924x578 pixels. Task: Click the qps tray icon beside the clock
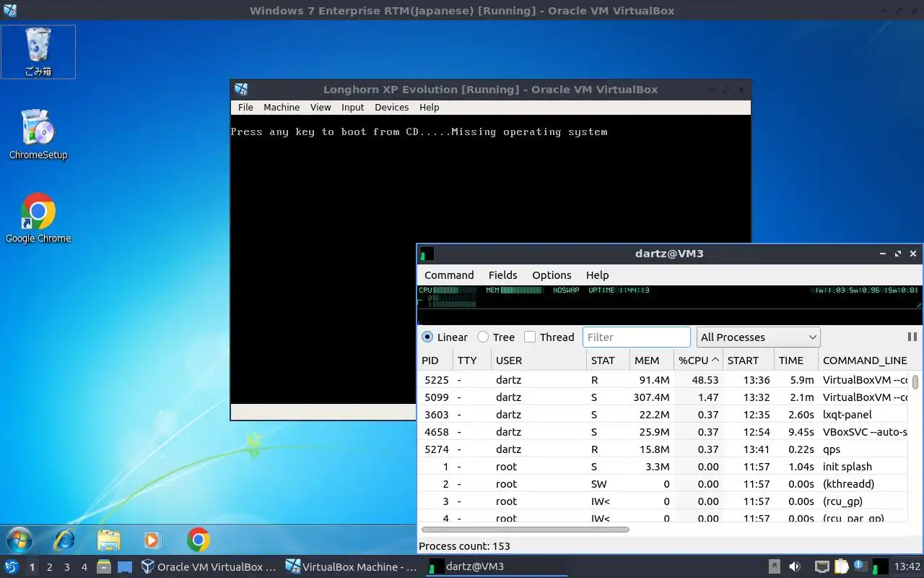(x=880, y=567)
